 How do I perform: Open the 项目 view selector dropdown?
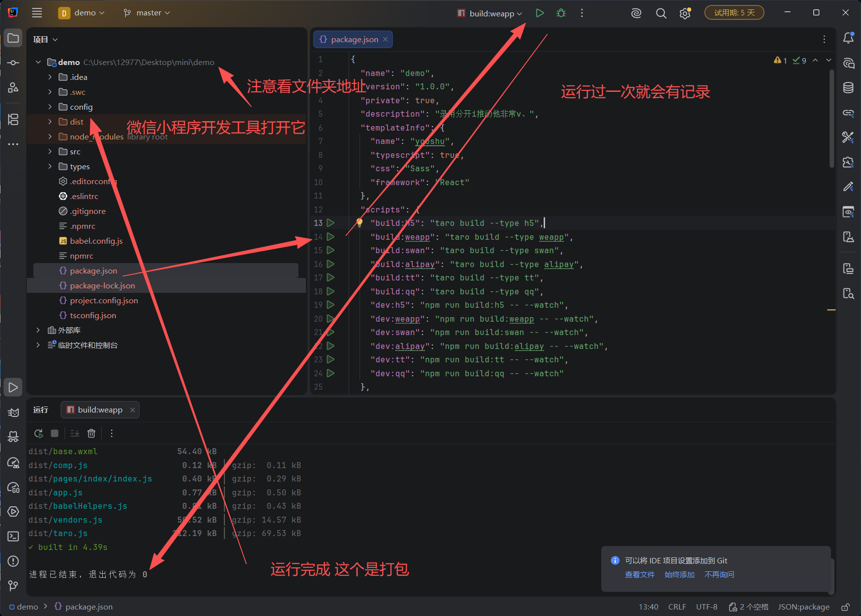coord(46,40)
